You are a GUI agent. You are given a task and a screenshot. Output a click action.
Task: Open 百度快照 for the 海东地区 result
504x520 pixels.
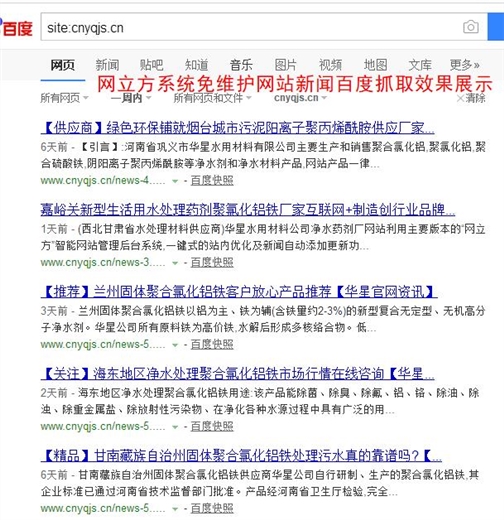(212, 427)
